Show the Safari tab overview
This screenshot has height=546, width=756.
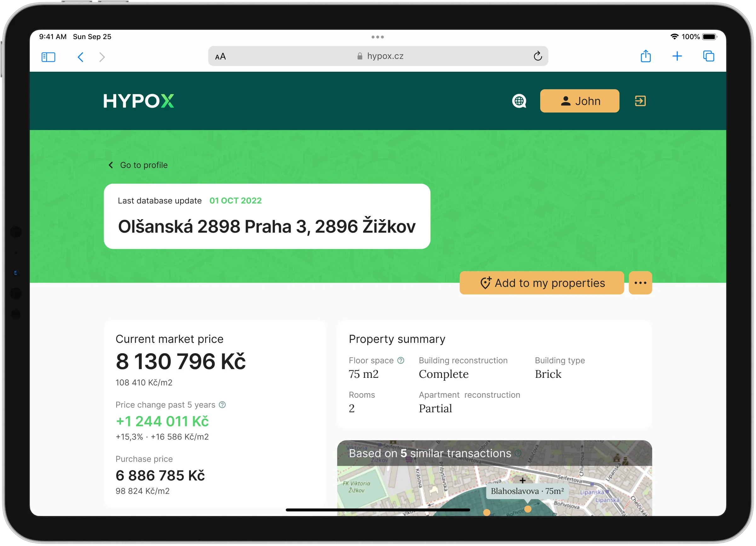709,56
